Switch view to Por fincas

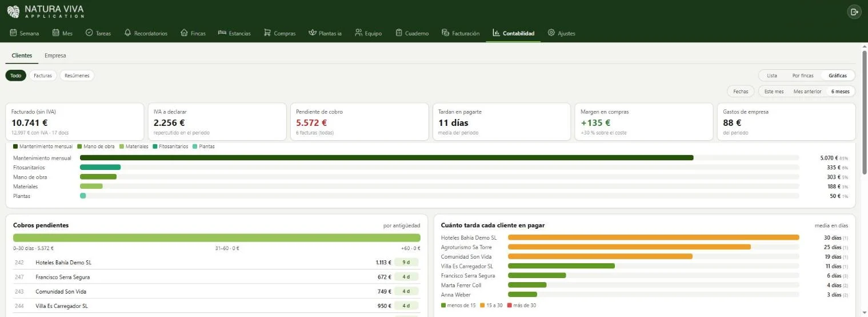pos(803,76)
